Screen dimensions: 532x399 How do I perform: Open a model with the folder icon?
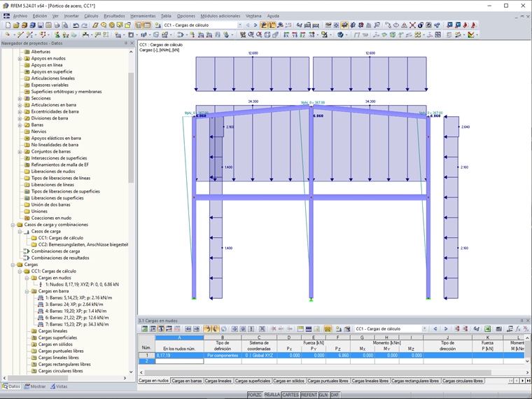click(x=16, y=25)
